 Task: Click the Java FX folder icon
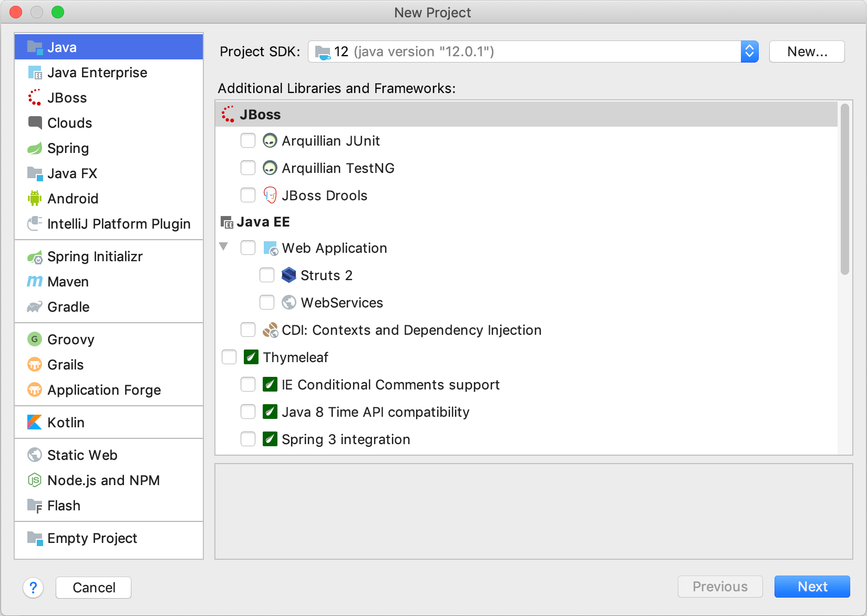[x=35, y=173]
